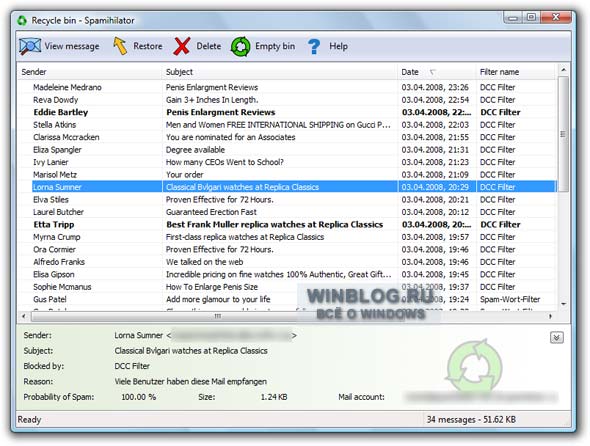Click the horizontal scrollbar thumb
The image size is (590, 446).
217,317
